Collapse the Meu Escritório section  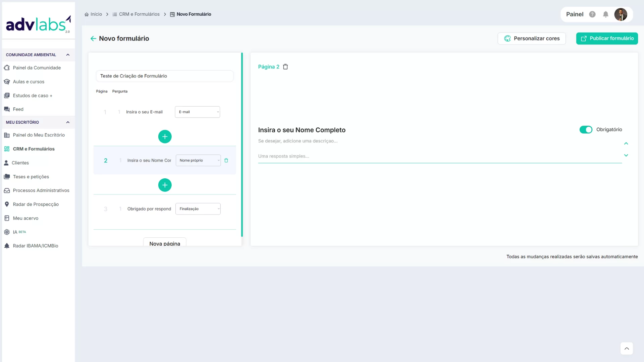[x=68, y=122]
